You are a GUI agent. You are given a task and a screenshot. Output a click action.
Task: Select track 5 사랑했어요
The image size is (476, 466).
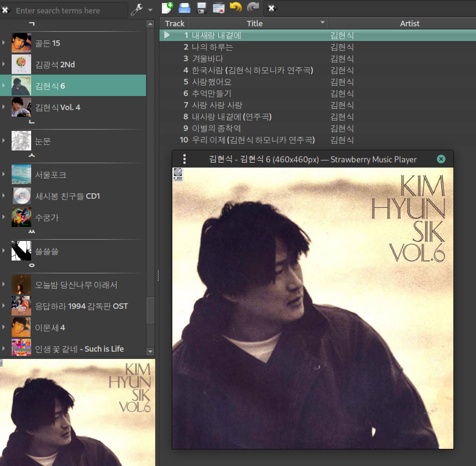318,82
